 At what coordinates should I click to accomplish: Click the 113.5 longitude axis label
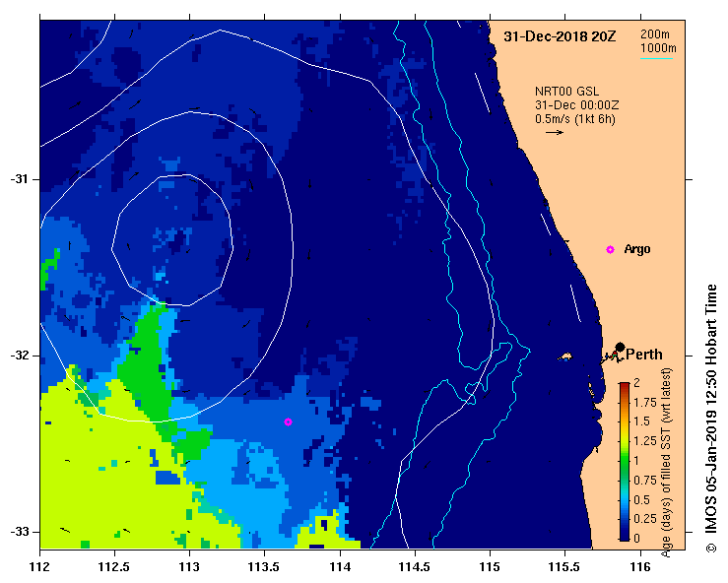coord(264,567)
